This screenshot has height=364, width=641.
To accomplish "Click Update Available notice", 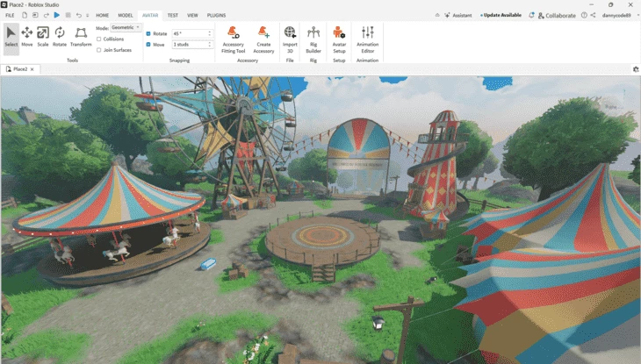I will click(501, 15).
